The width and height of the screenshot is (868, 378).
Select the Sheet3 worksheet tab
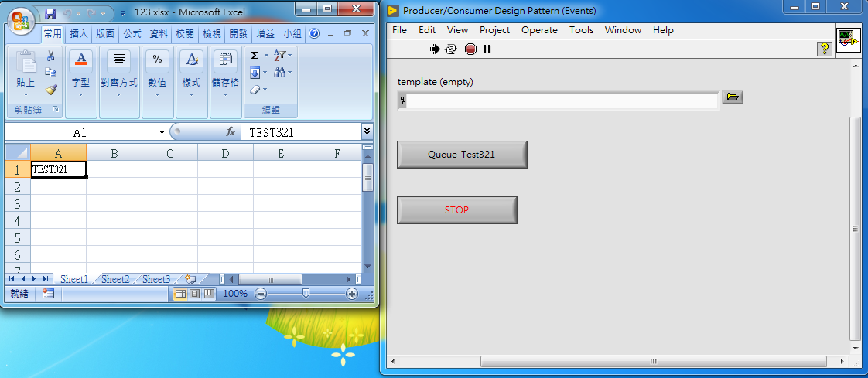coord(156,279)
